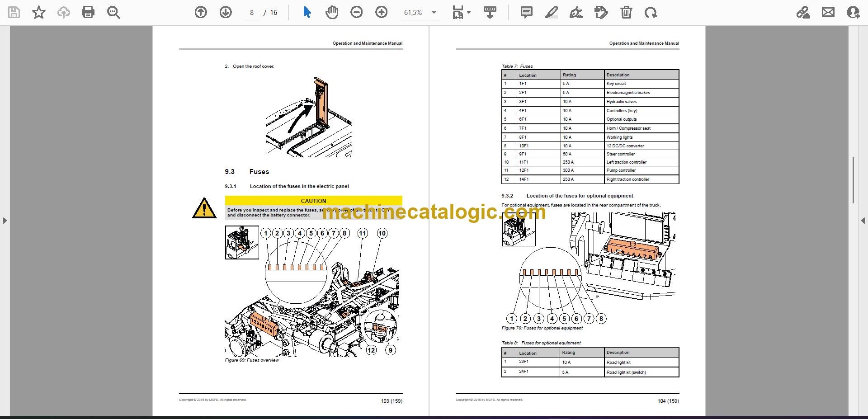This screenshot has width=868, height=419.
Task: Activate the selection arrow tool
Action: coord(307,13)
